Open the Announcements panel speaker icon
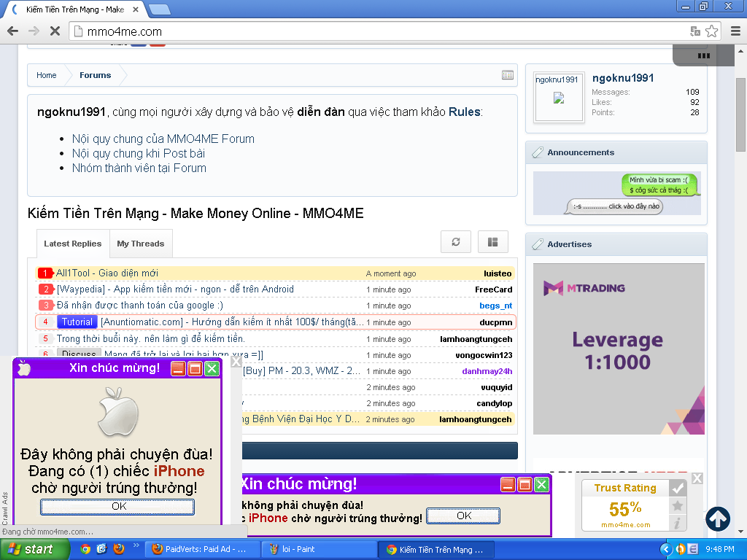The image size is (747, 560). click(538, 152)
